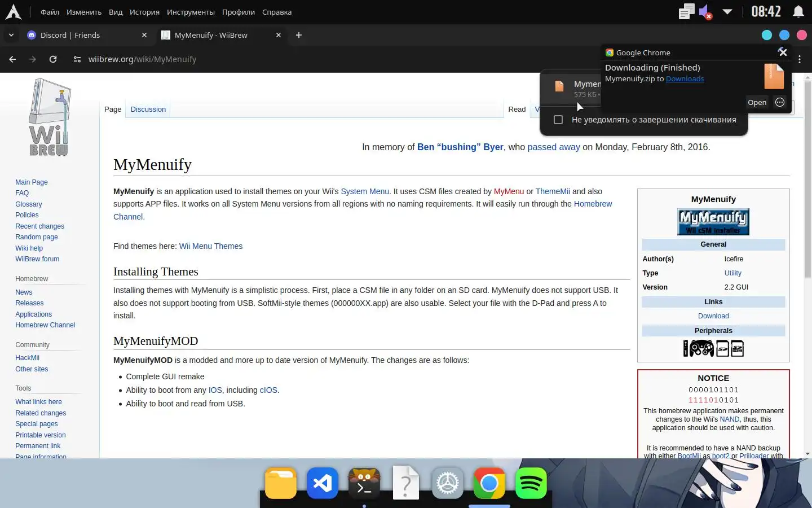812x508 pixels.
Task: Open the terminal from dock
Action: [x=364, y=484]
